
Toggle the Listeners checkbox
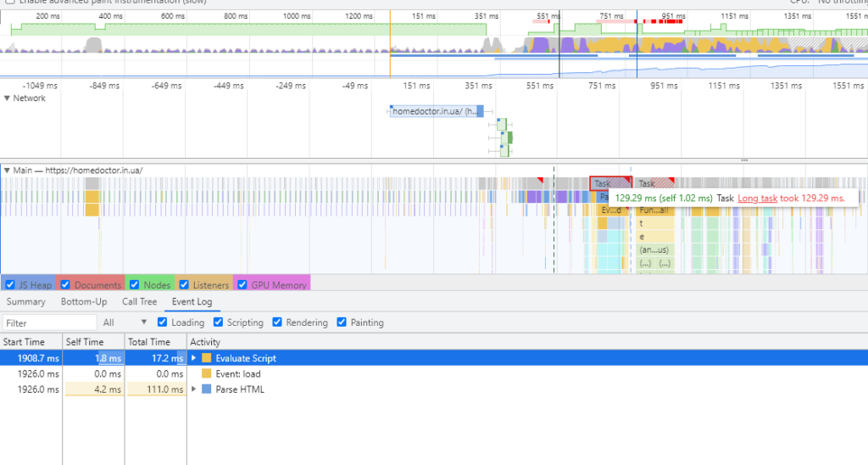click(x=184, y=285)
